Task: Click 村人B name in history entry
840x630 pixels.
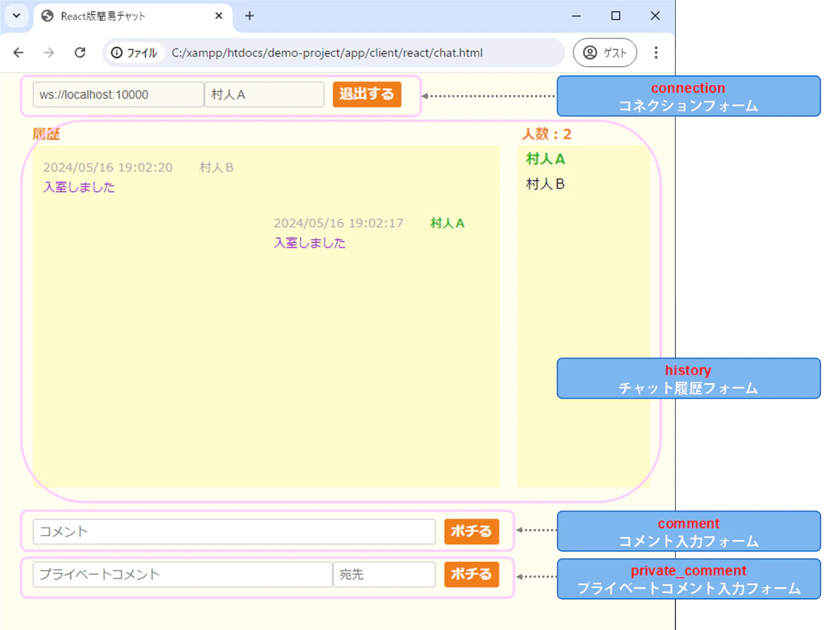Action: pyautogui.click(x=216, y=168)
